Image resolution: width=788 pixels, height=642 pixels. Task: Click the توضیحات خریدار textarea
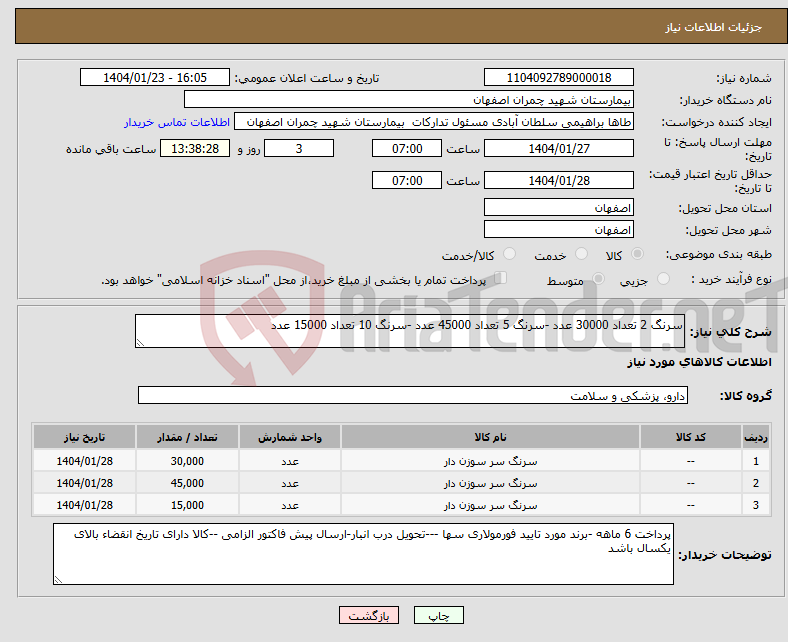click(363, 554)
